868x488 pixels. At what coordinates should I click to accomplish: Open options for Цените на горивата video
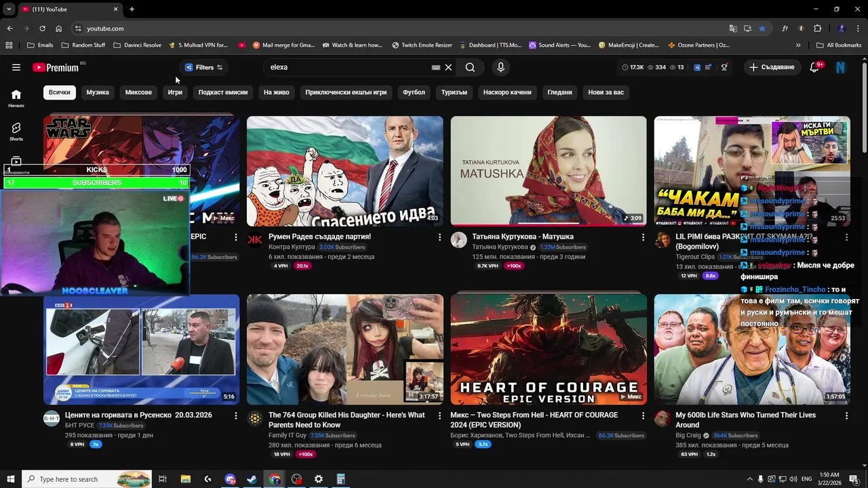pos(236,415)
